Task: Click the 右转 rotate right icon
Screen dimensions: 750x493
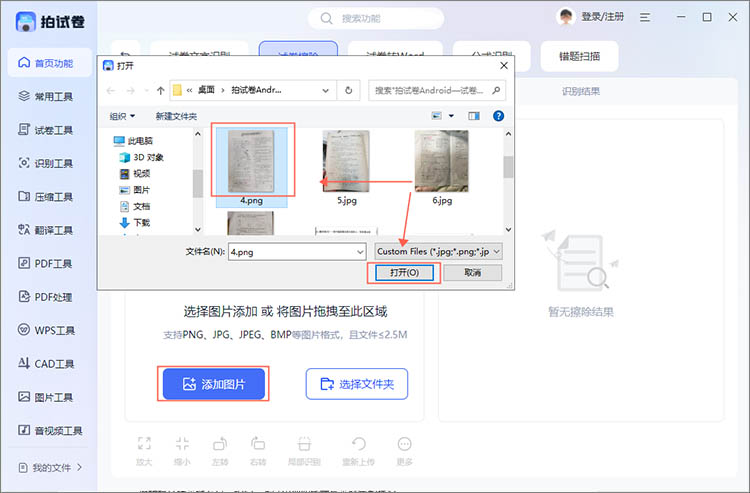Action: (x=258, y=444)
